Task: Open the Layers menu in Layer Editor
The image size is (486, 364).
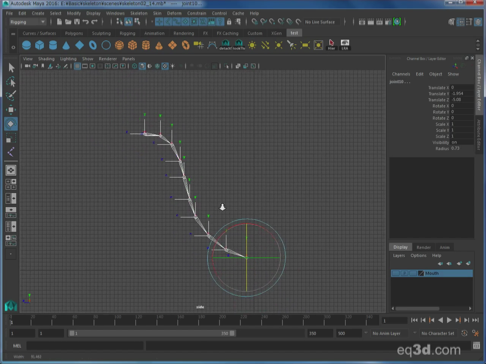Action: point(399,256)
